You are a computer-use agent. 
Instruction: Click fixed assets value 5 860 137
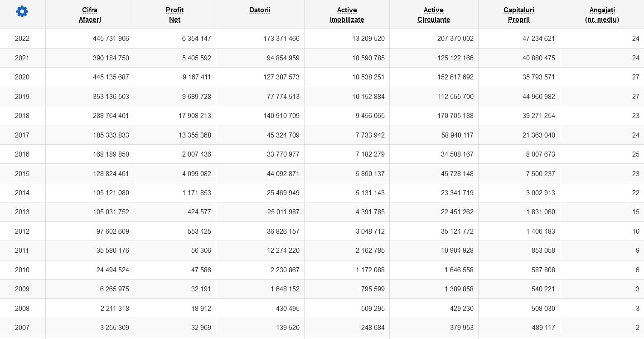370,174
